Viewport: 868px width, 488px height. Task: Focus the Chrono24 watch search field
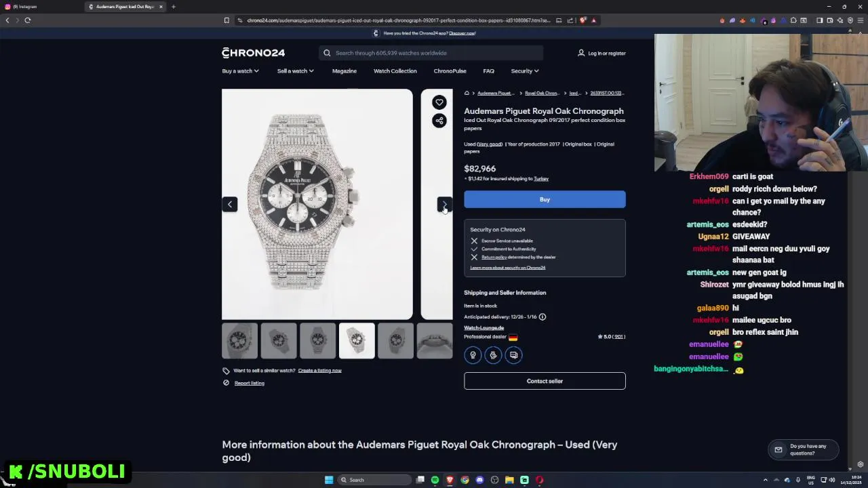coord(431,53)
